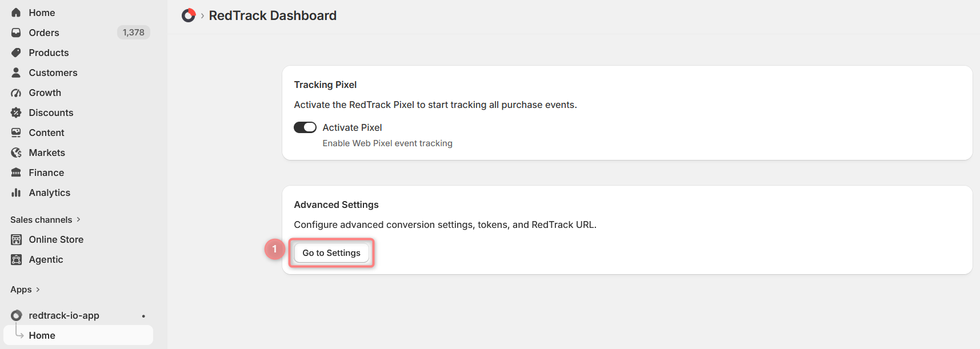This screenshot has height=349, width=980.
Task: Open the Customers person icon
Action: click(x=16, y=73)
